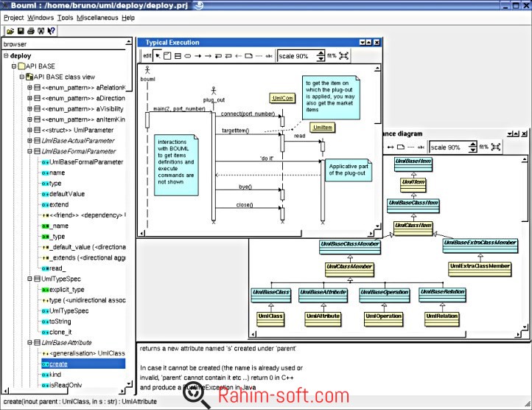Select the note tool in sequence toolbar
The image size is (532, 410).
coord(249,56)
